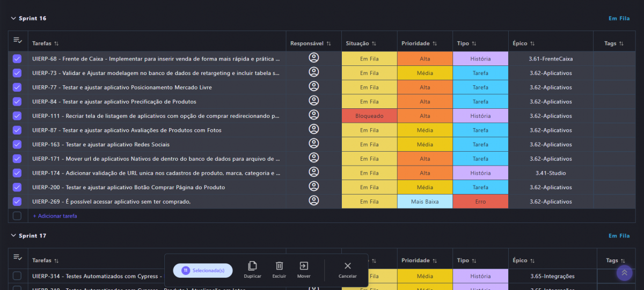Collapse the Sprint 17 section
The width and height of the screenshot is (644, 290).
click(13, 236)
